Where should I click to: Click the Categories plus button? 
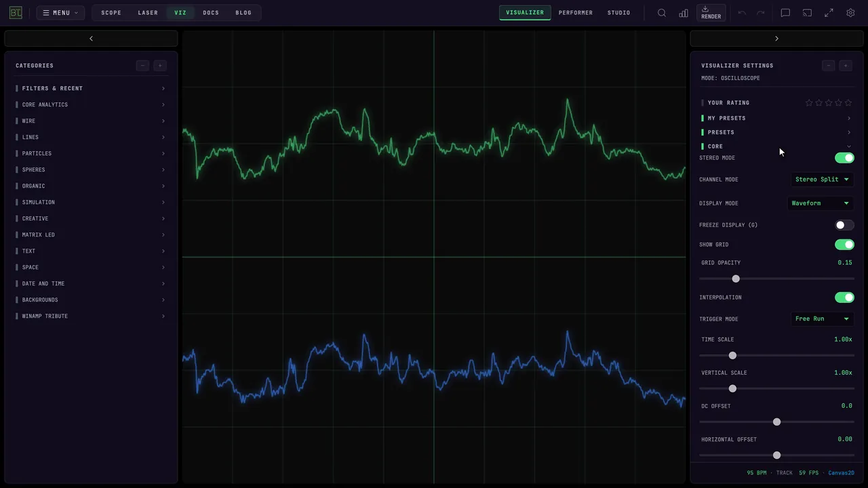[x=160, y=66]
